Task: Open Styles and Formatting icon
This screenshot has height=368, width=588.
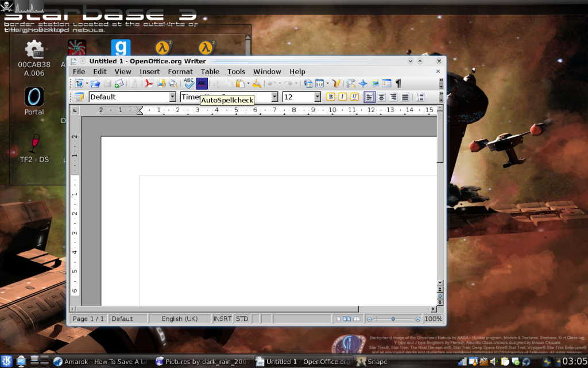Action: tap(79, 97)
